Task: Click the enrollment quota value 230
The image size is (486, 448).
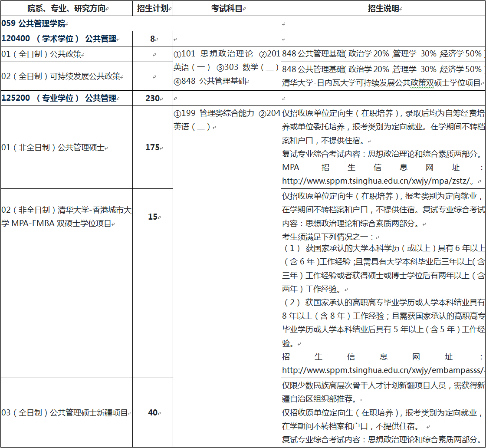Action: pyautogui.click(x=152, y=98)
